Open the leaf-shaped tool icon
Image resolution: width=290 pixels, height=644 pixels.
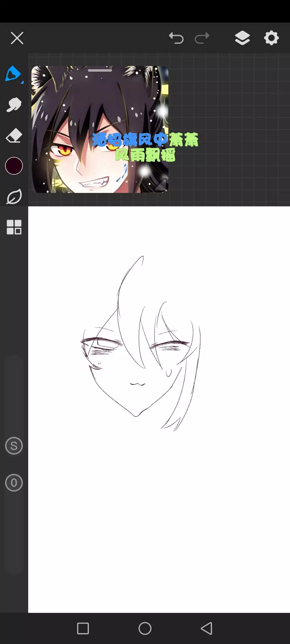point(14,197)
